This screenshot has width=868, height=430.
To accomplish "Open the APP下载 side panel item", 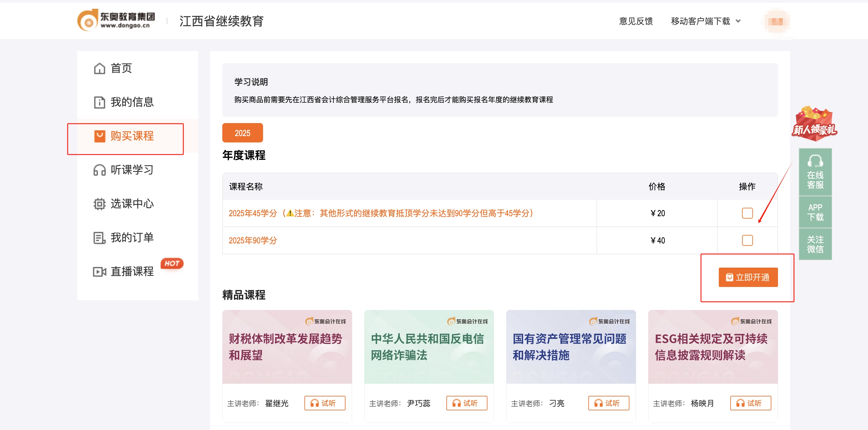I will pyautogui.click(x=815, y=212).
